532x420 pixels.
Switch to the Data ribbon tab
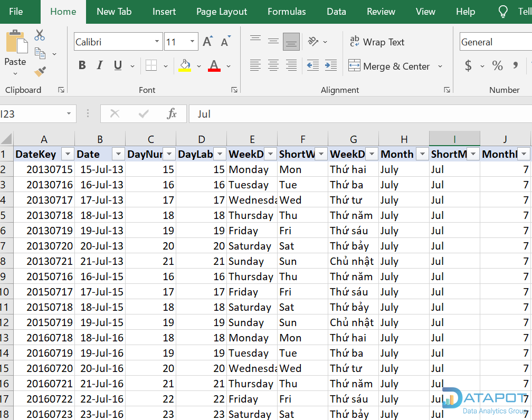click(x=336, y=11)
